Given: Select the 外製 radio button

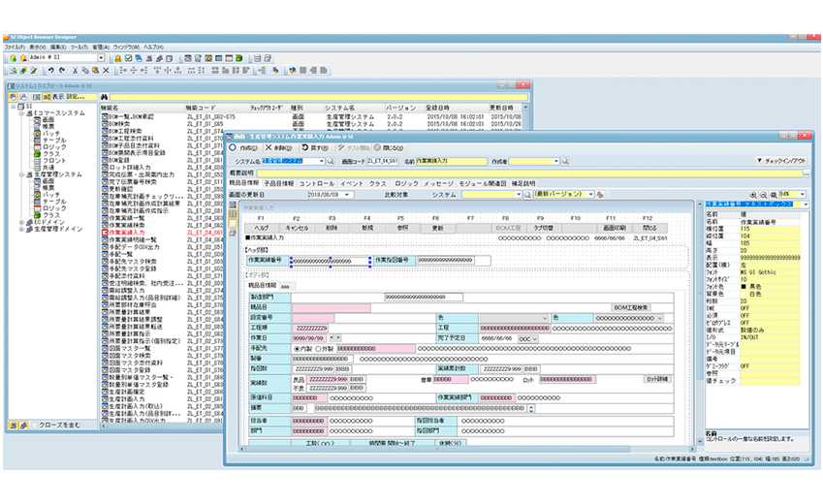Looking at the screenshot, I should (316, 347).
